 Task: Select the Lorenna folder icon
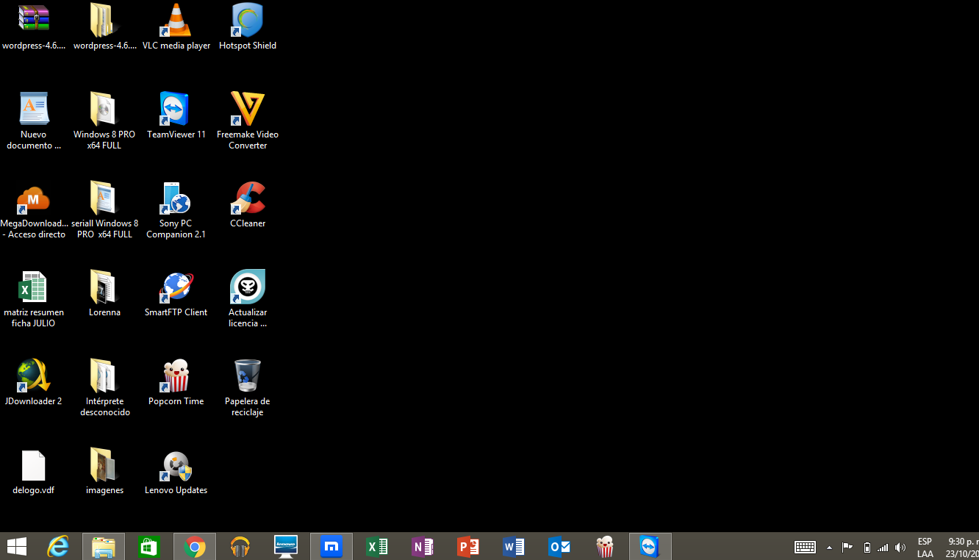[104, 287]
